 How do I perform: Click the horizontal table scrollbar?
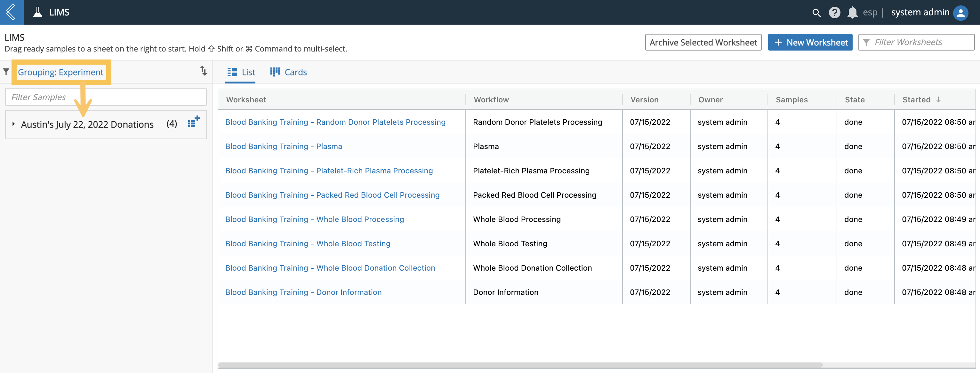[x=520, y=365]
